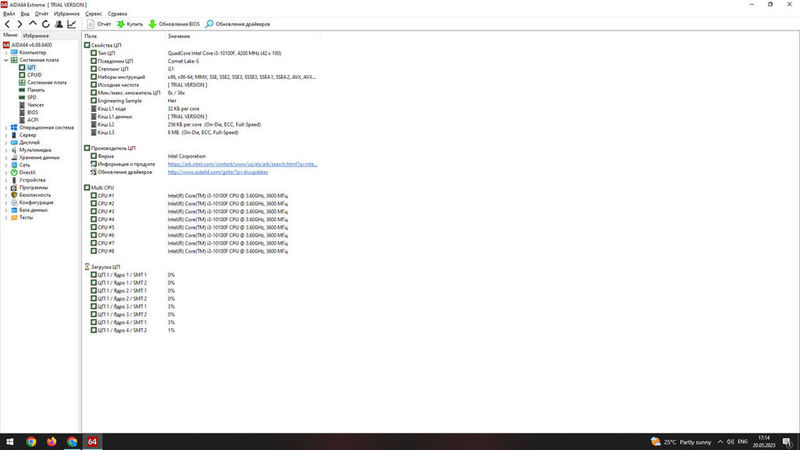This screenshot has height=450, width=800.
Task: Open the line chart icon in toolbar
Action: (x=72, y=24)
